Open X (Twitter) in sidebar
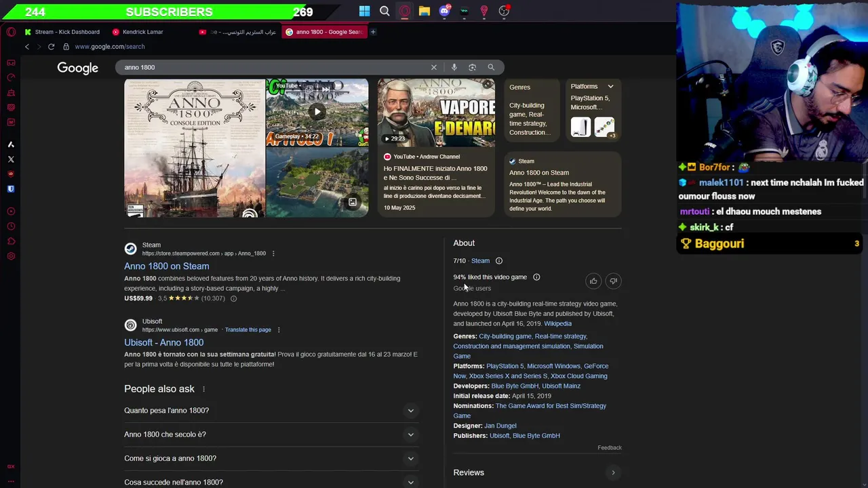 click(11, 159)
